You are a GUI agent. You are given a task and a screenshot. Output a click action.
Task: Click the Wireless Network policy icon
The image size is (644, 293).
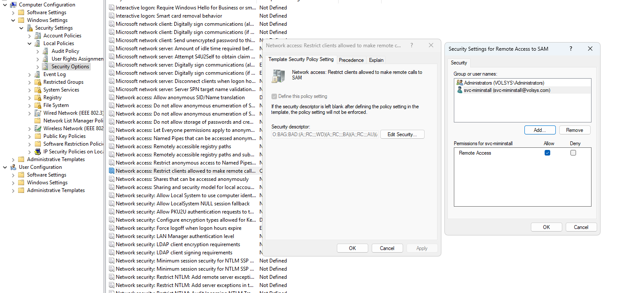click(38, 128)
